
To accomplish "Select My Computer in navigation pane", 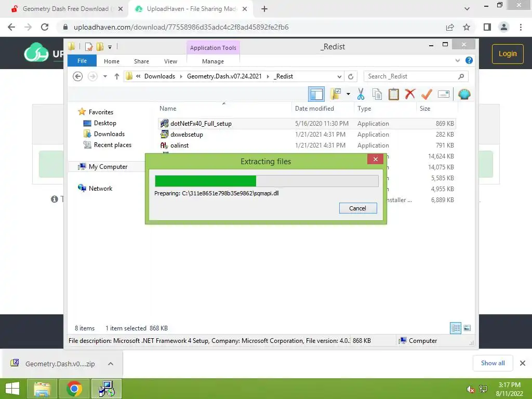I will [108, 167].
